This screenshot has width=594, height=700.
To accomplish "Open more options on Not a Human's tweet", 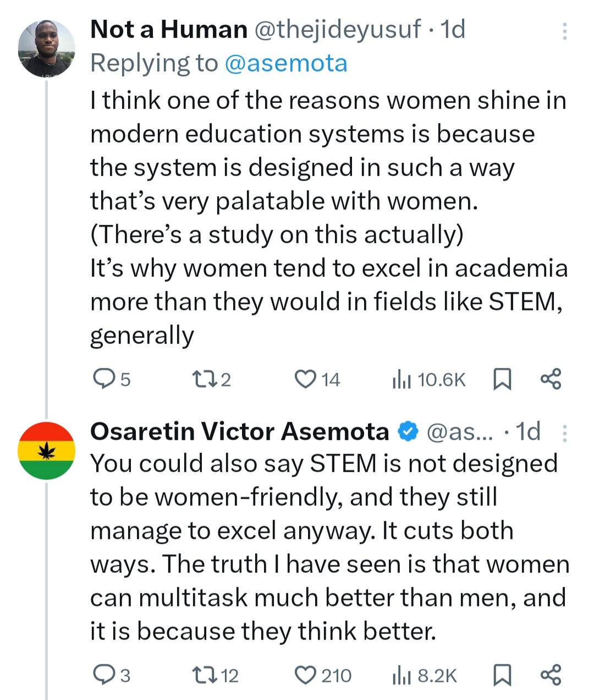I will tap(564, 31).
